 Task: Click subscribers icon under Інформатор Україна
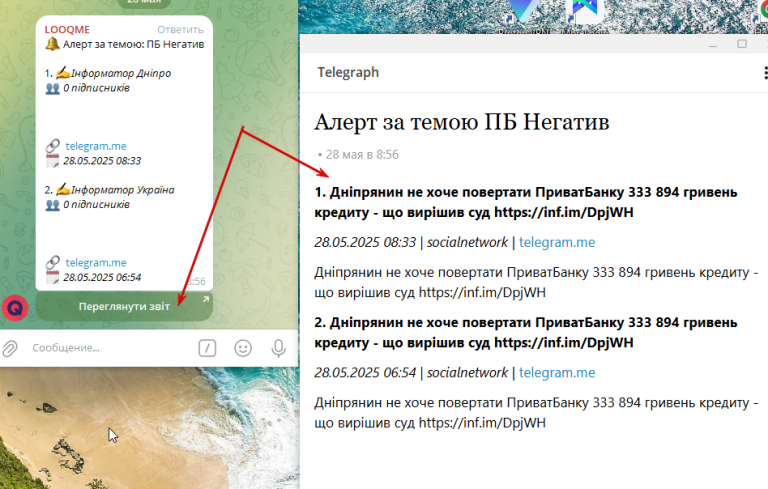(x=52, y=205)
